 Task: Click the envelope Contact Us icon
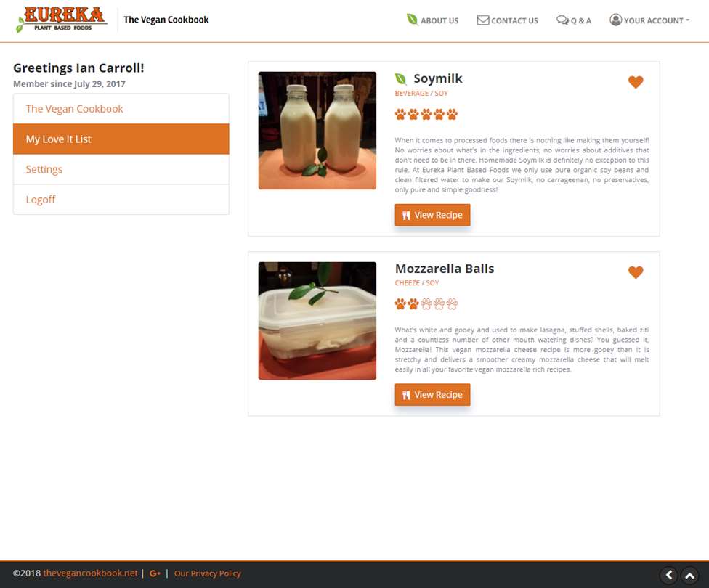pos(483,20)
